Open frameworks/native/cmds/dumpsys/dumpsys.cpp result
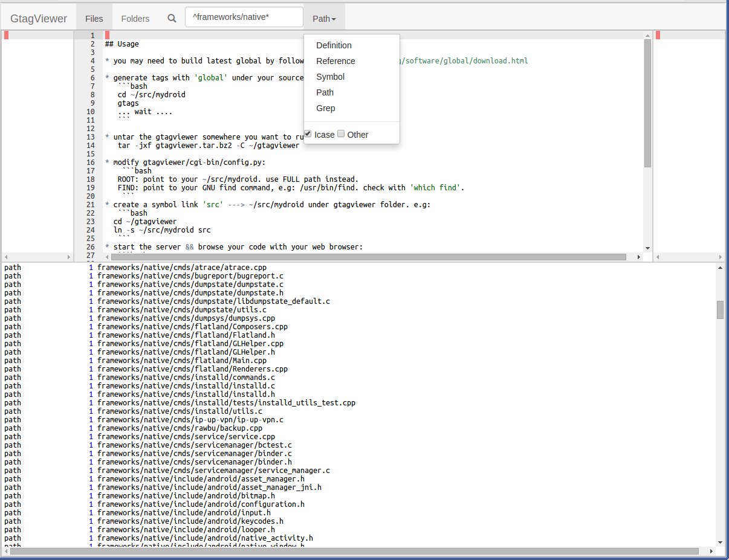Viewport: 729px width, 560px height. pos(186,318)
